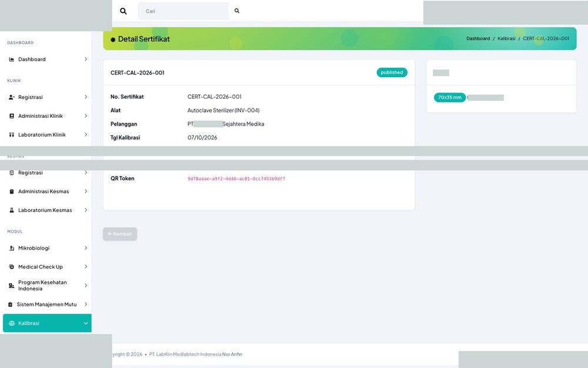Click the large magnifier icon in header

pyautogui.click(x=123, y=11)
